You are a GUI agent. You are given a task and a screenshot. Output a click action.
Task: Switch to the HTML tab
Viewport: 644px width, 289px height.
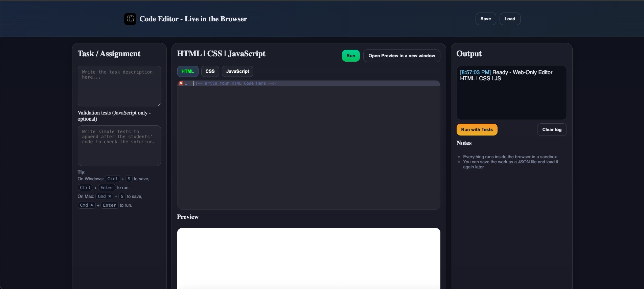[x=187, y=71]
